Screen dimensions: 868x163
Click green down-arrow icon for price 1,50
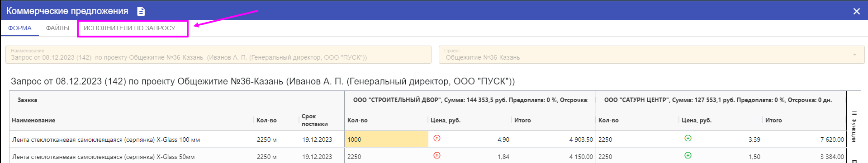pyautogui.click(x=688, y=155)
